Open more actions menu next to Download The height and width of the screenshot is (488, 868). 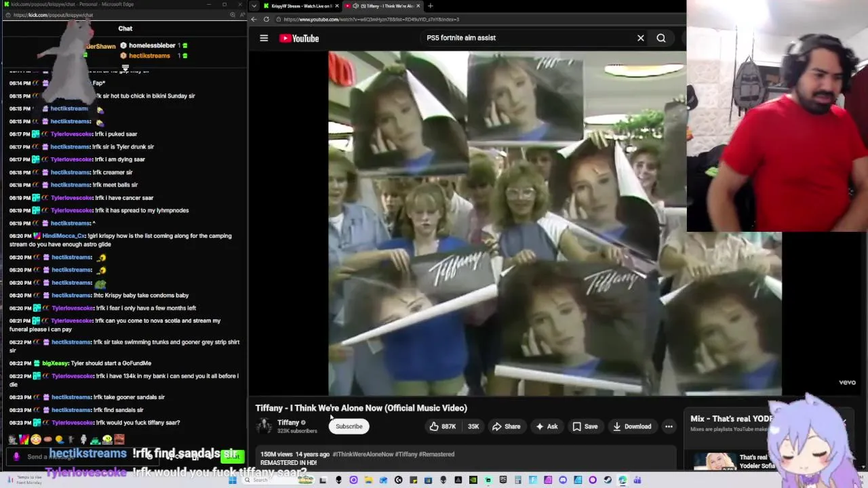click(x=669, y=426)
